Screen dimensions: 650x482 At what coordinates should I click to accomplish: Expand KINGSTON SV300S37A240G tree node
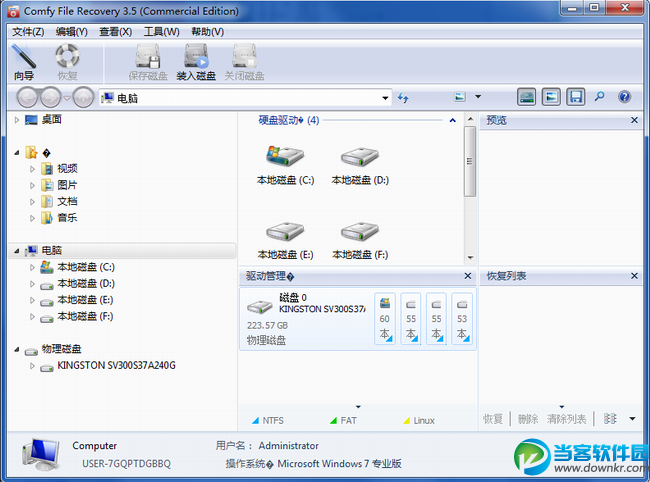[x=32, y=366]
